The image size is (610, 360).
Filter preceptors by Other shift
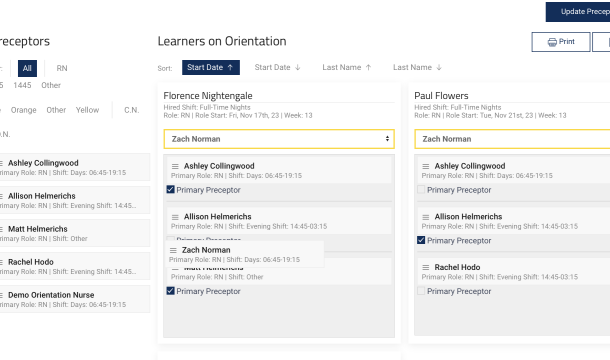(x=51, y=85)
